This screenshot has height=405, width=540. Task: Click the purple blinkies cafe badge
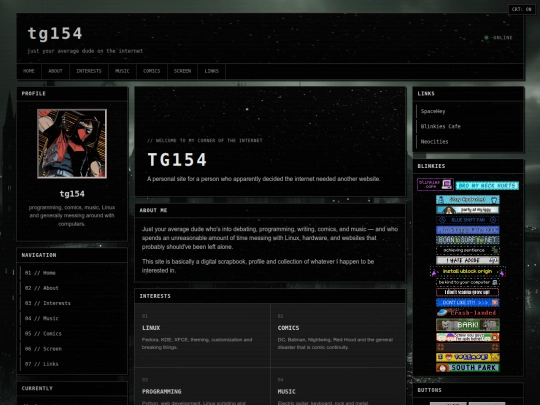point(435,185)
